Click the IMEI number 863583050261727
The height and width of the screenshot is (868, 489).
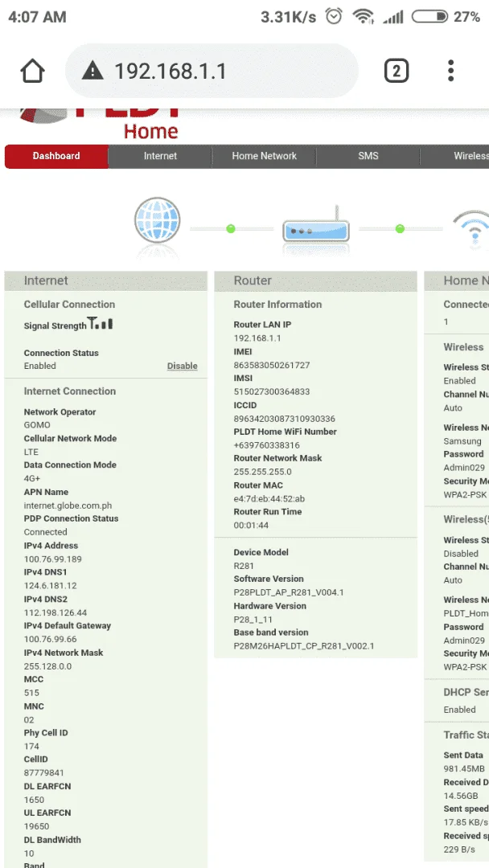click(272, 366)
